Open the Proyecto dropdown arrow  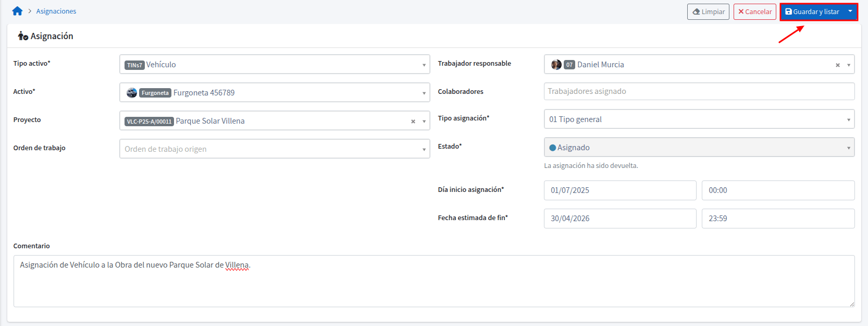click(x=424, y=121)
